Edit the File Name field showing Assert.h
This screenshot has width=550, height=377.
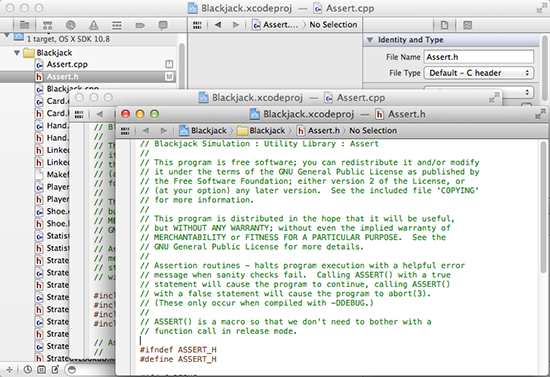[479, 57]
